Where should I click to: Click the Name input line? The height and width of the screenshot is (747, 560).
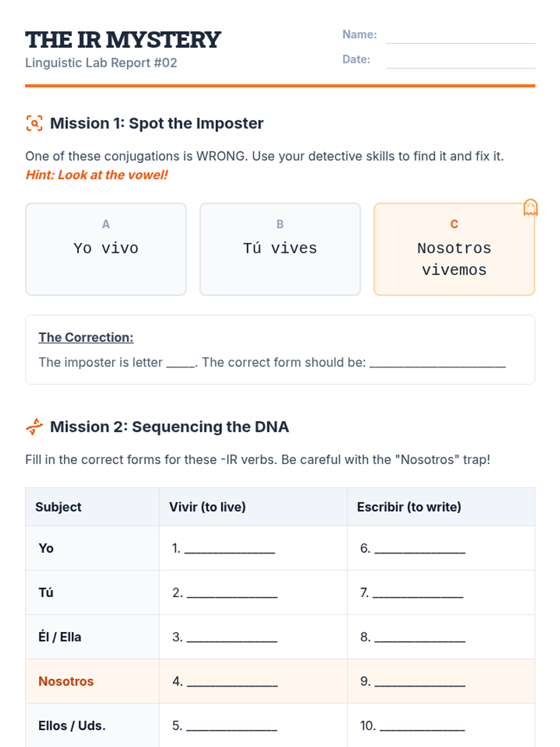tap(460, 36)
